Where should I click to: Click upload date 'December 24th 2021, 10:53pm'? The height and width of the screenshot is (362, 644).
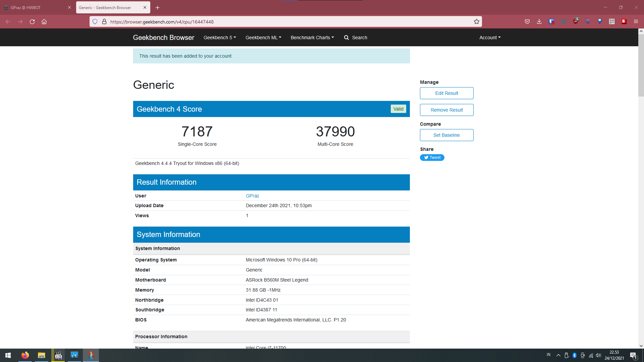279,205
